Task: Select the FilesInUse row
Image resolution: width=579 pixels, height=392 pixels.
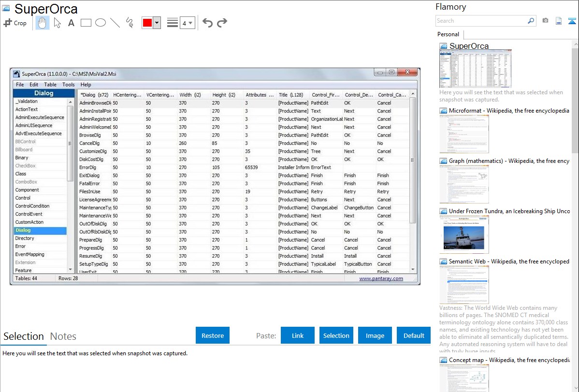Action: coord(243,192)
